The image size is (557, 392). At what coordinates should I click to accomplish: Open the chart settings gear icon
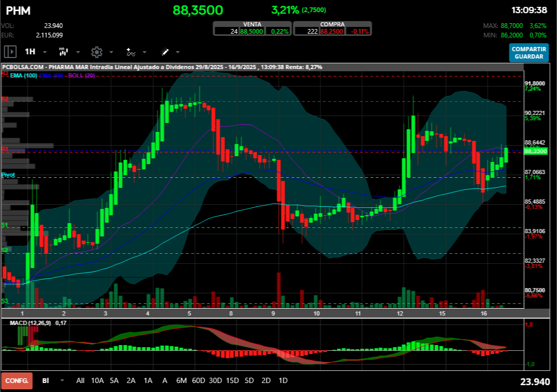point(97,52)
